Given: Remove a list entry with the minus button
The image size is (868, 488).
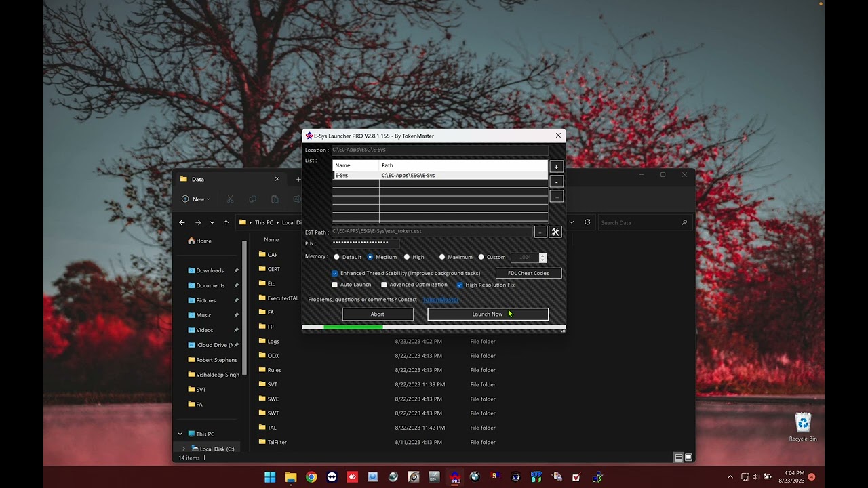Looking at the screenshot, I should [x=556, y=182].
